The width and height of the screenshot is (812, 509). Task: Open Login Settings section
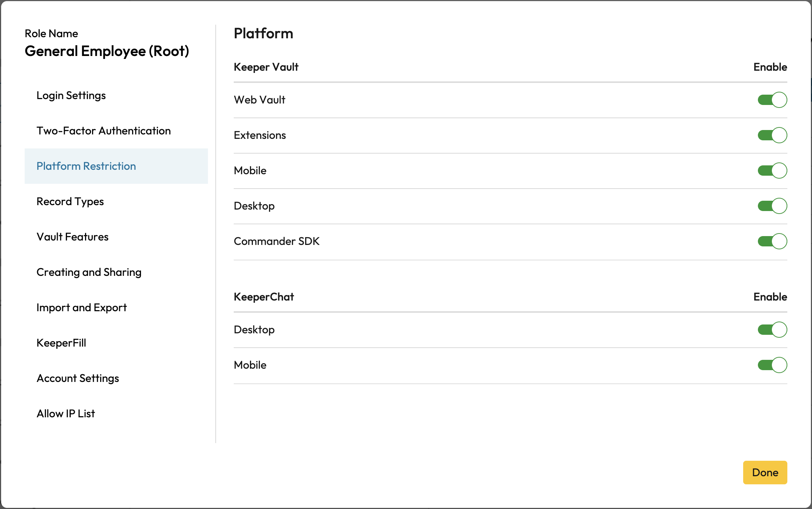tap(71, 95)
